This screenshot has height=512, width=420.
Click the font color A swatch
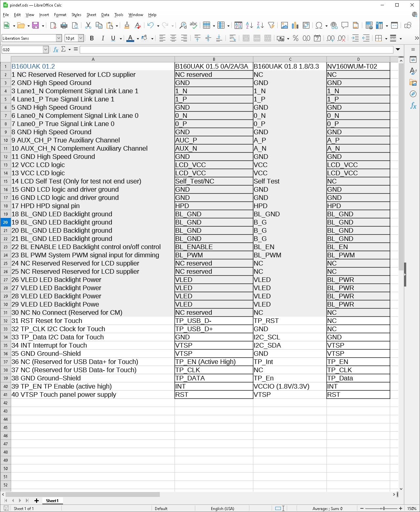tap(130, 38)
